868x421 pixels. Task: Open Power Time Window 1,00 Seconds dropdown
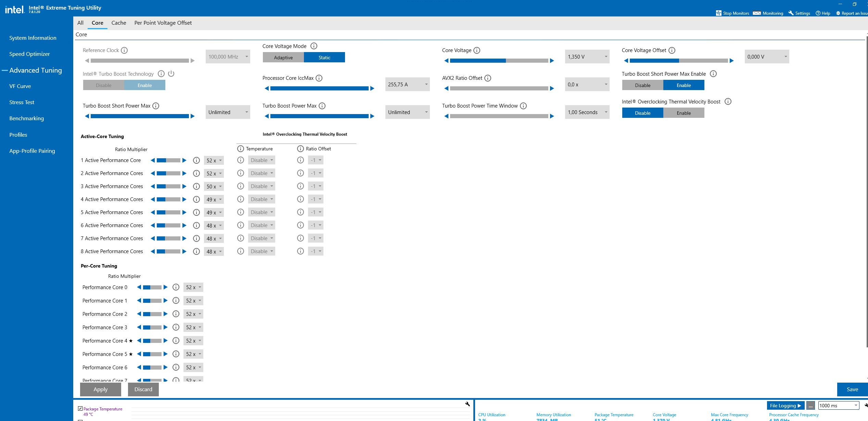[587, 112]
